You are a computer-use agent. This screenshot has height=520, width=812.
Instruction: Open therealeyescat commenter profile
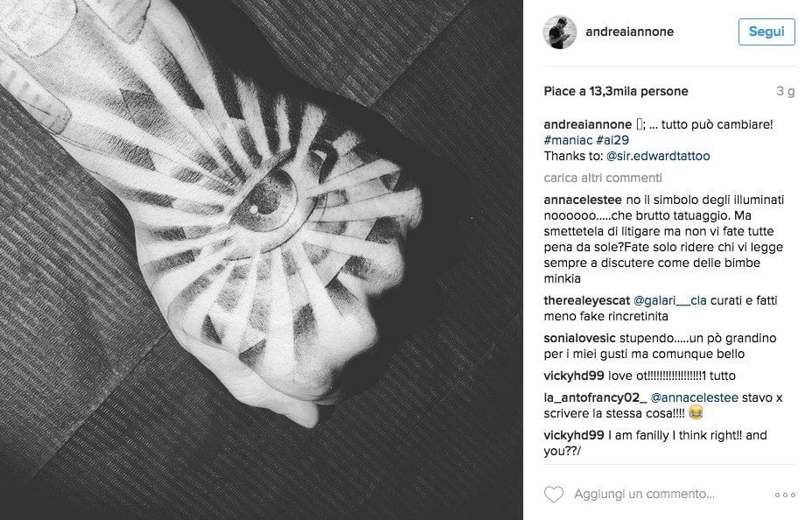pos(587,300)
